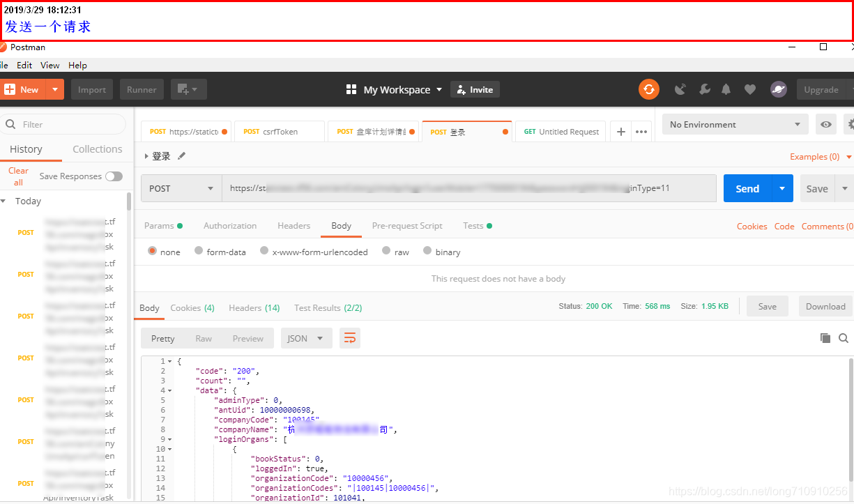Viewport: 854px width, 504px height.
Task: Collapse the Today history group
Action: point(3,201)
